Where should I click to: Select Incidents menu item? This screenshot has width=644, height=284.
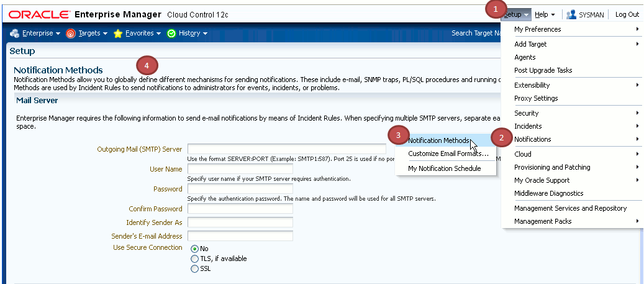[528, 126]
